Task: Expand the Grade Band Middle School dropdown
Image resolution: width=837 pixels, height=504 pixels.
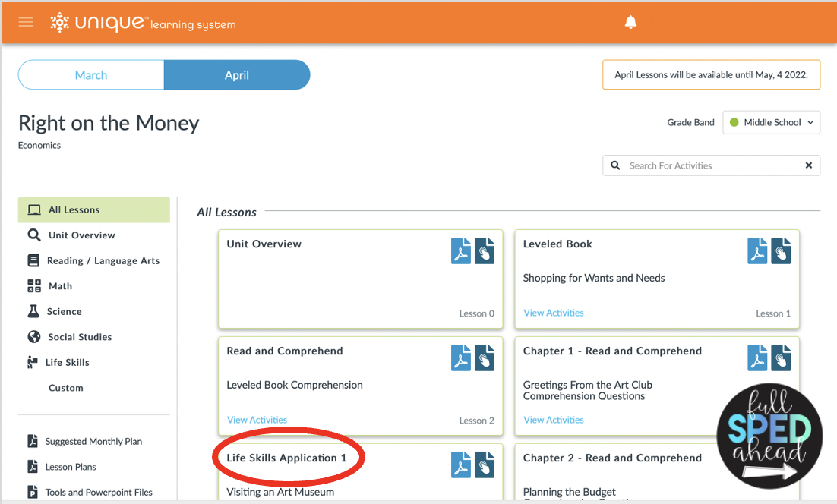Action: point(771,122)
